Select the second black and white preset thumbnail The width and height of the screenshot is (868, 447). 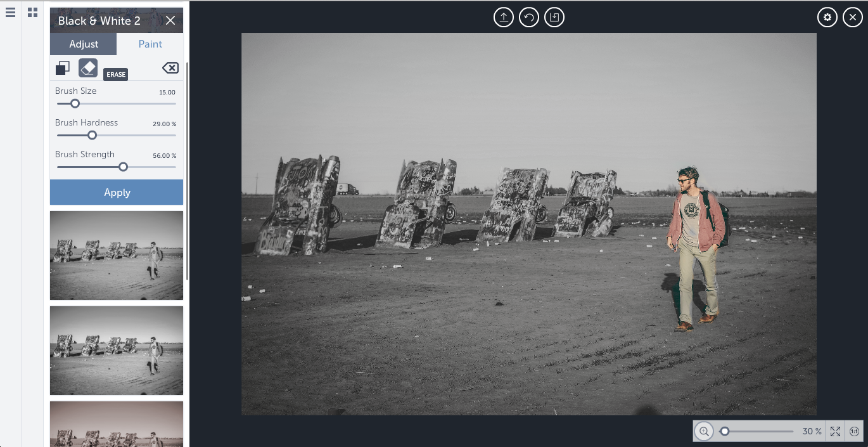point(117,351)
